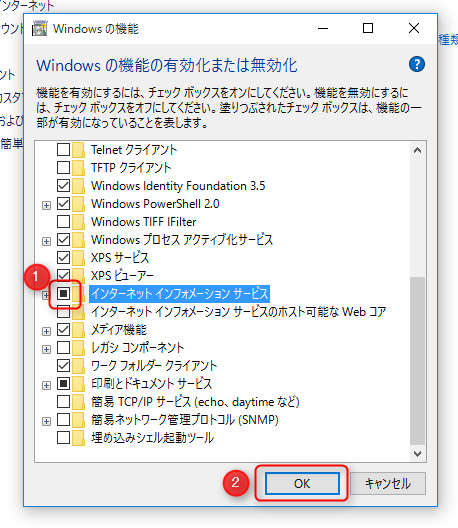Click folder icon beside Windows Identity Foundation 3.5
This screenshot has width=458, height=528.
(x=78, y=186)
